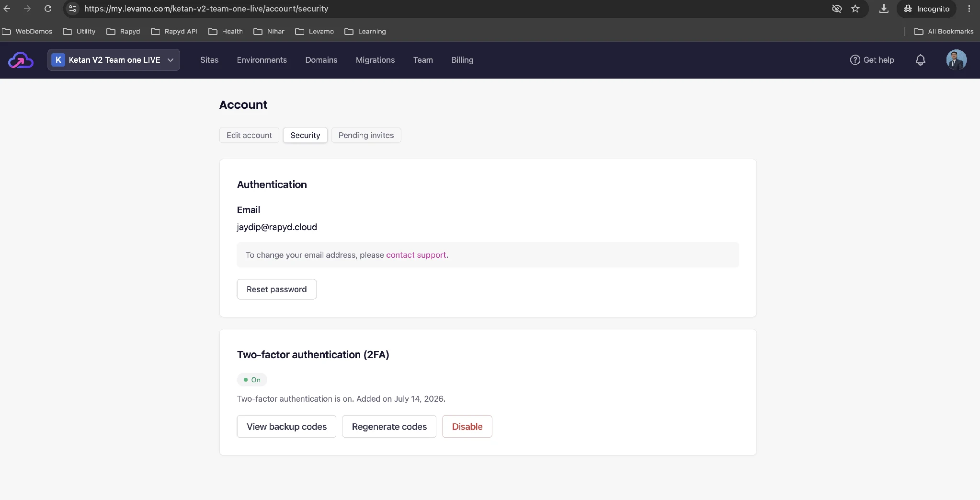Select the Security tab
The height and width of the screenshot is (500, 980).
(305, 135)
